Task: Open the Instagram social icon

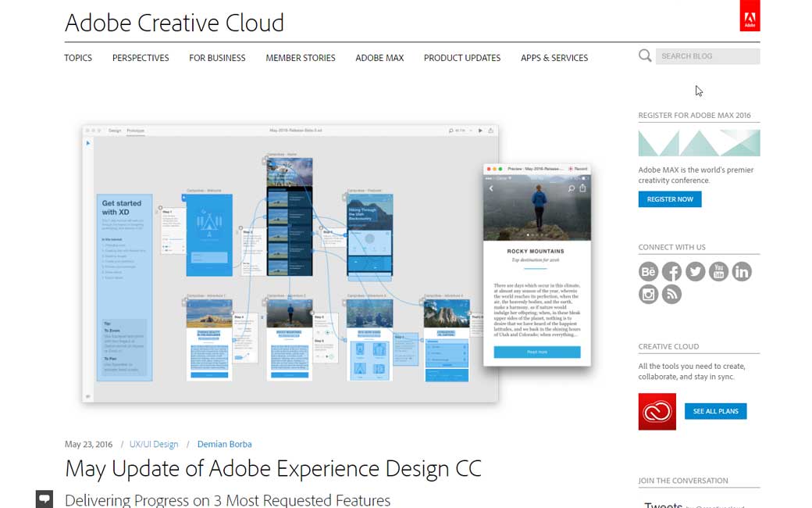Action: pos(649,294)
